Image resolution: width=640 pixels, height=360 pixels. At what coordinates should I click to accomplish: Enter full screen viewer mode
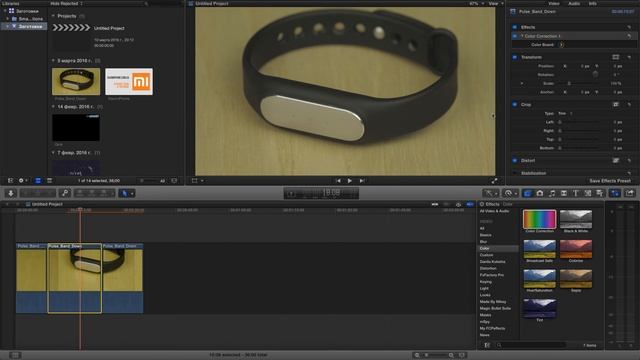coord(494,180)
